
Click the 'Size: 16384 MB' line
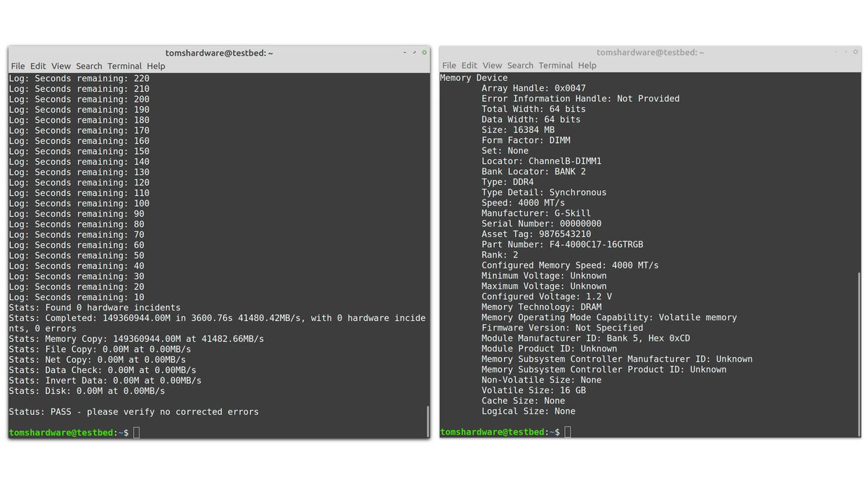518,130
